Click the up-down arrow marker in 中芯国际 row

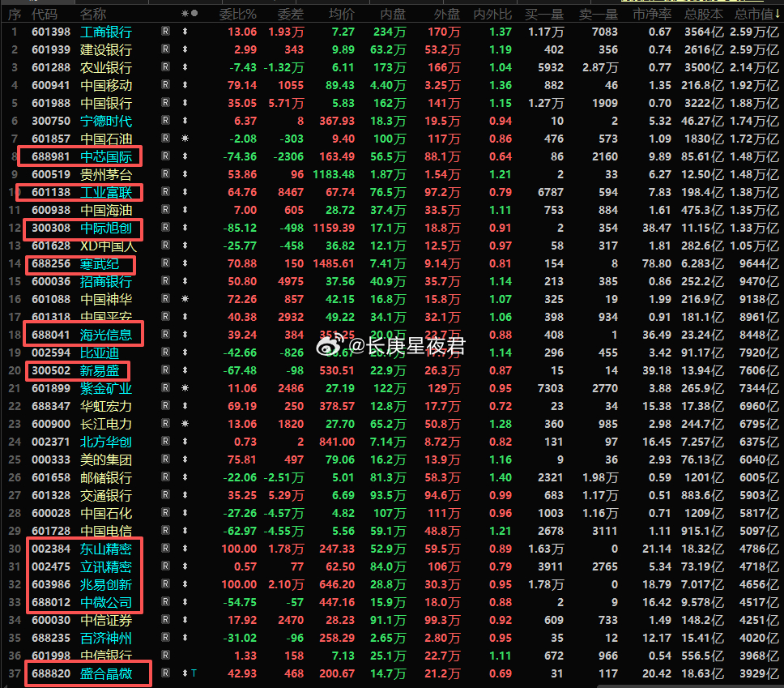point(185,156)
